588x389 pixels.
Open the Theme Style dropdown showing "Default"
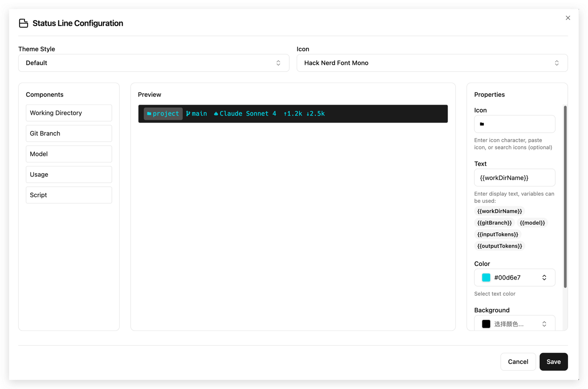pos(154,63)
